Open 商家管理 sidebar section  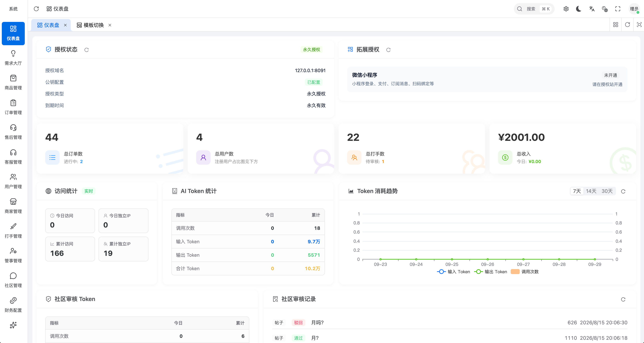click(x=13, y=206)
